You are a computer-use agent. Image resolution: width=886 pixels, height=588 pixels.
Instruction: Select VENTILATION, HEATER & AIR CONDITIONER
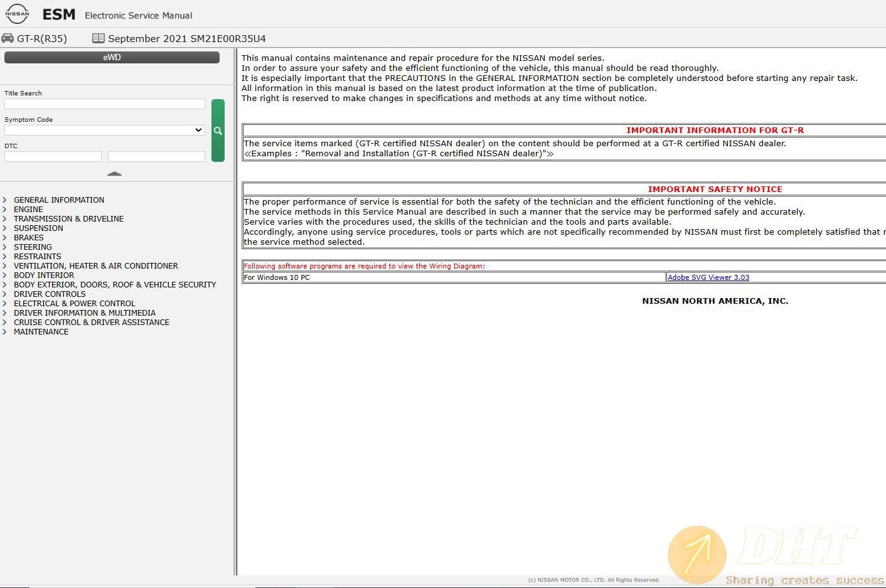(96, 266)
